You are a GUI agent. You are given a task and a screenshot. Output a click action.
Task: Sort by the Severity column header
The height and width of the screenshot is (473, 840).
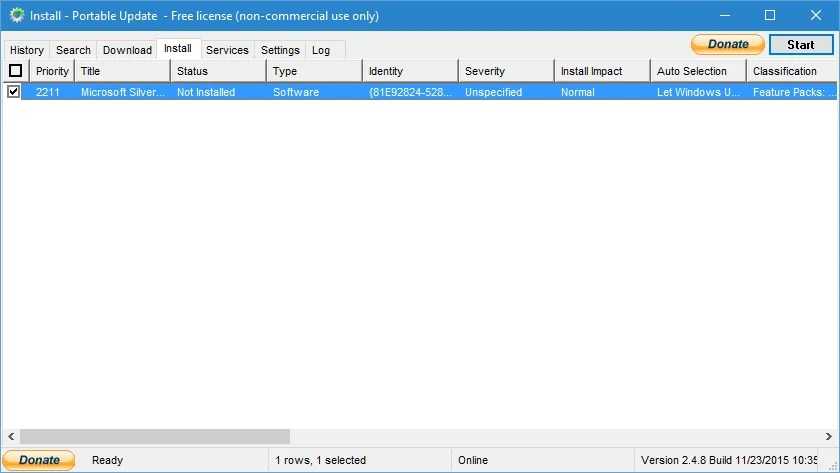[505, 71]
